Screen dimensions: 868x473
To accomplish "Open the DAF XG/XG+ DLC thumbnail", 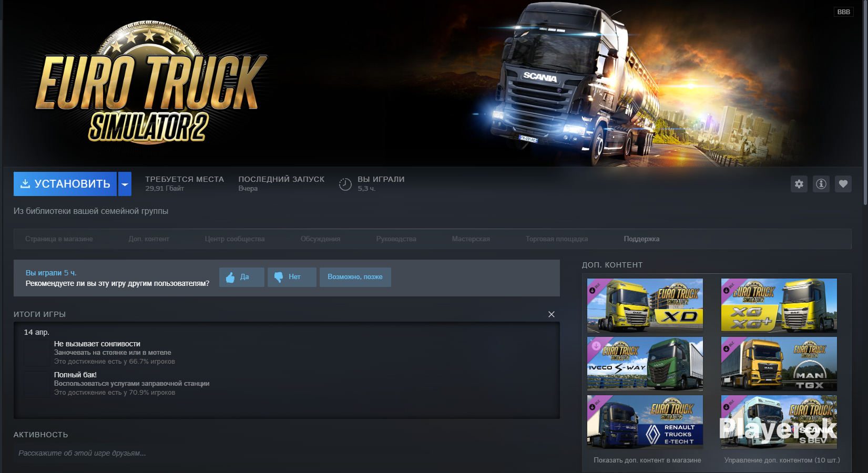I will (x=779, y=305).
